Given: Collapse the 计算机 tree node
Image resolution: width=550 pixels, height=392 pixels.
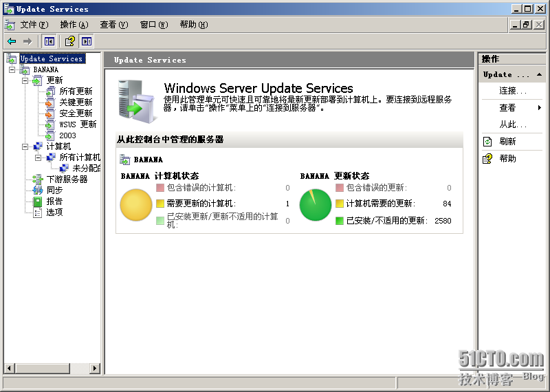Looking at the screenshot, I should pyautogui.click(x=25, y=146).
